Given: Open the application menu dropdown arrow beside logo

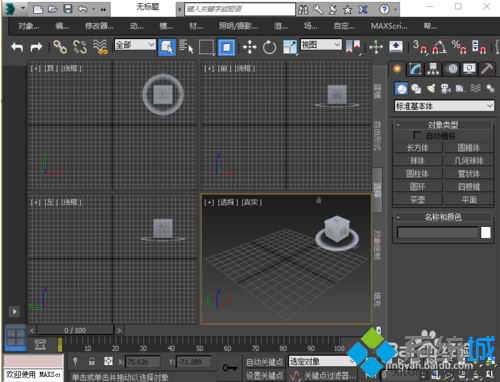Looking at the screenshot, I should [23, 8].
